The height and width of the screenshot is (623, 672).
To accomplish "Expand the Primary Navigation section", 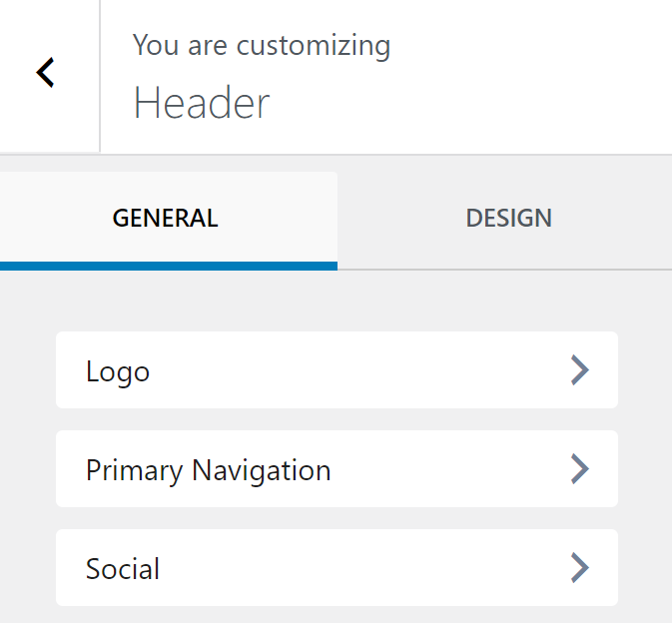I will click(x=336, y=469).
